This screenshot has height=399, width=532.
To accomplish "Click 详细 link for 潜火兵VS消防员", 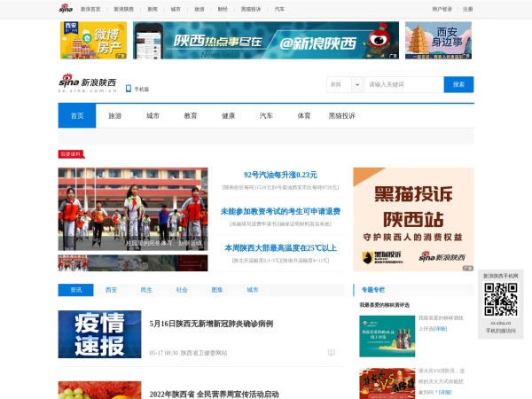I will [444, 392].
